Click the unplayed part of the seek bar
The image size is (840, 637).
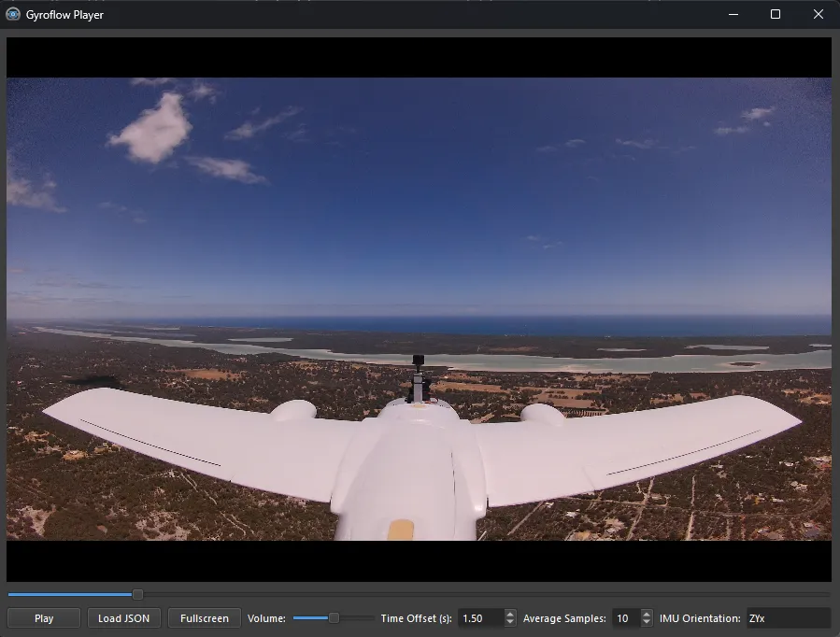coord(487,594)
